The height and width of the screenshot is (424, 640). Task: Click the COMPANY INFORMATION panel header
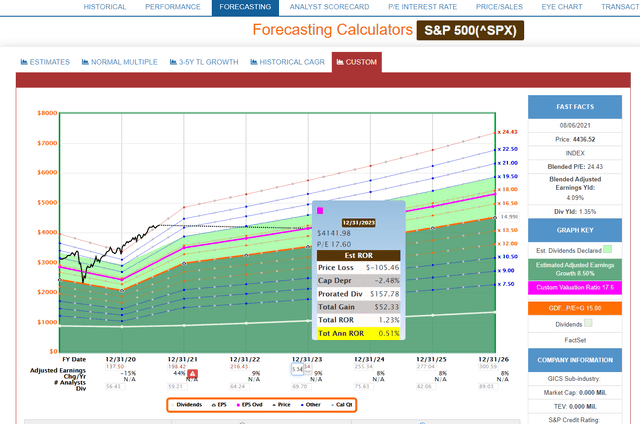(575, 360)
